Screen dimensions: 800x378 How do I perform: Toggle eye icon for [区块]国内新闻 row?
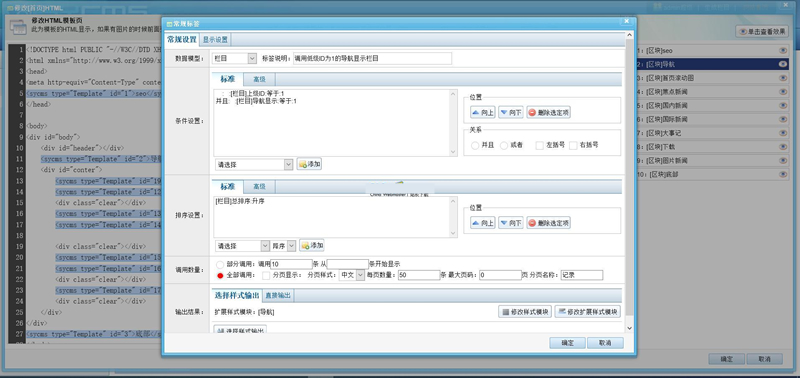(x=783, y=106)
